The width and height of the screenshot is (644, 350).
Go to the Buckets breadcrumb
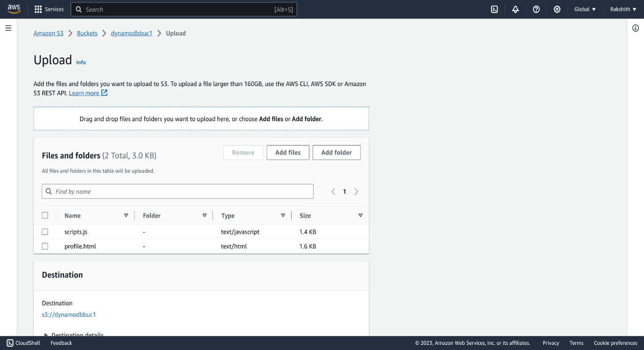pos(87,33)
